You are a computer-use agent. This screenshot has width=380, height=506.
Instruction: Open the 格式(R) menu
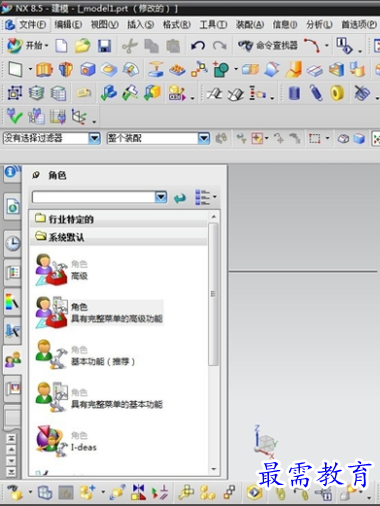(x=177, y=24)
